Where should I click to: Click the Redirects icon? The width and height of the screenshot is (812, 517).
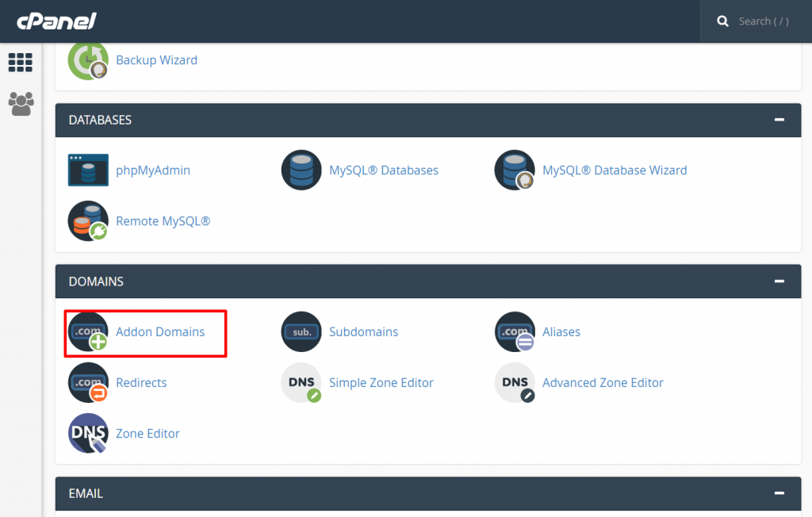(88, 382)
